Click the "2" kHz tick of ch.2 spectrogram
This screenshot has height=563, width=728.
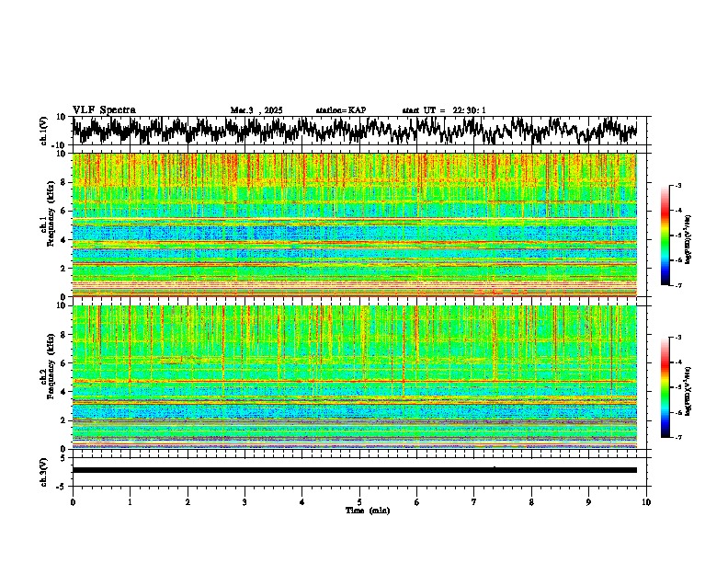coord(64,420)
